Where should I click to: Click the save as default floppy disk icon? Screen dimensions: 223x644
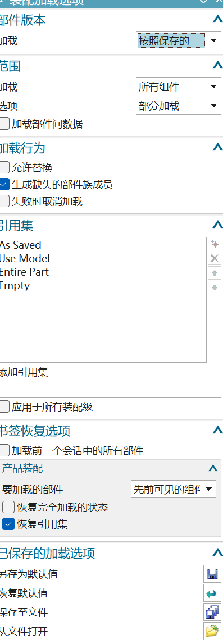pos(212,574)
